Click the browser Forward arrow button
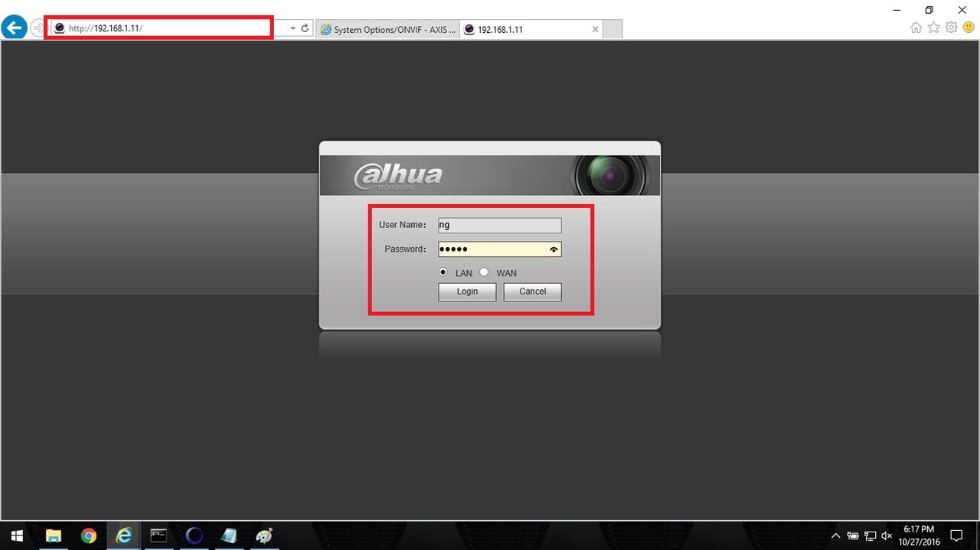 [x=36, y=28]
